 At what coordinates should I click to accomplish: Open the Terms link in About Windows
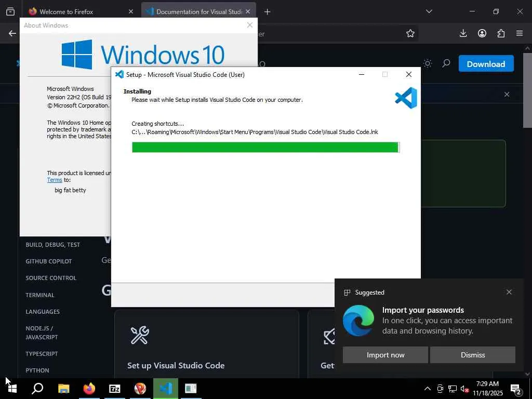coord(55,180)
